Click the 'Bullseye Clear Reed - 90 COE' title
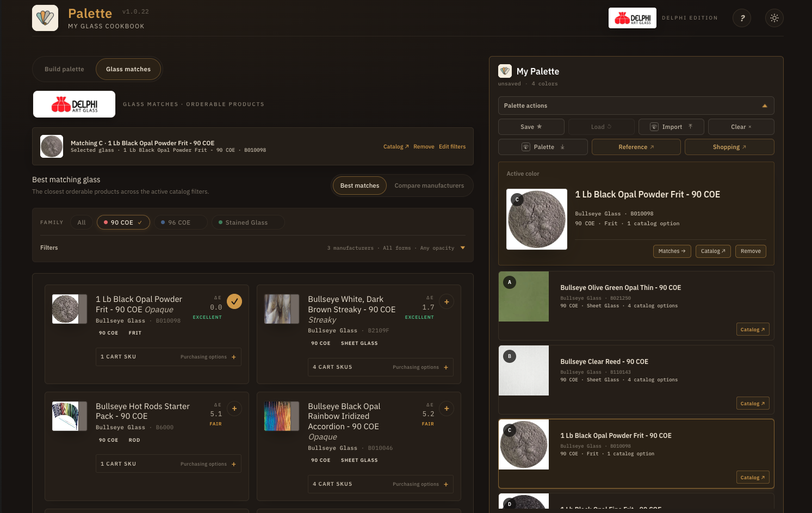 click(604, 362)
